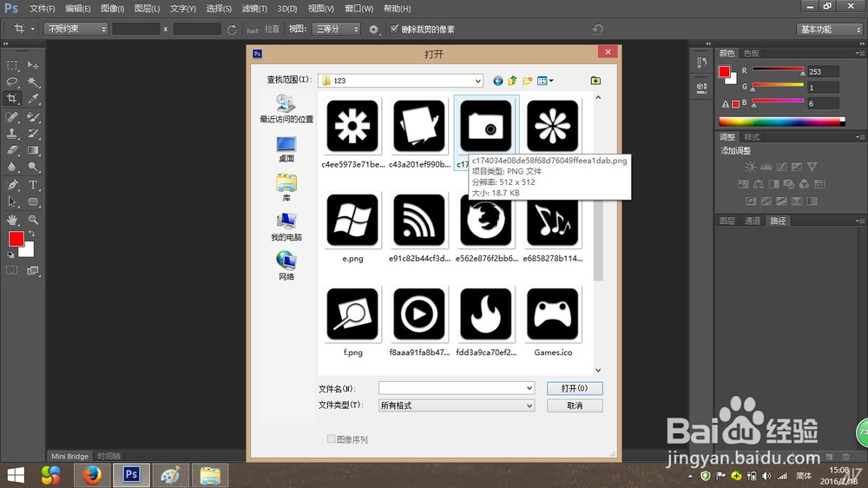Select the Lasso tool

11,82
